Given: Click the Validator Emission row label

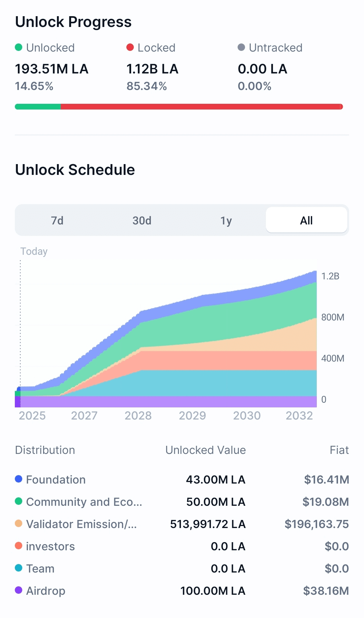Looking at the screenshot, I should 81,524.
